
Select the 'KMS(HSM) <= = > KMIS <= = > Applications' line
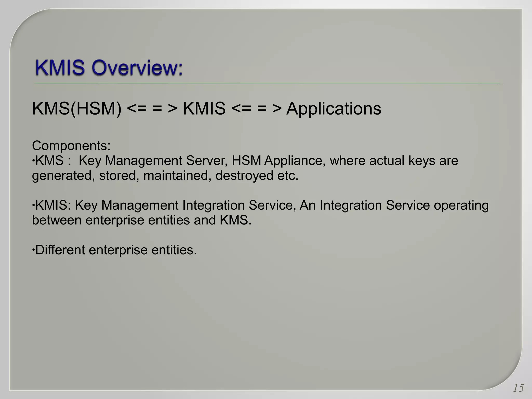click(x=207, y=109)
